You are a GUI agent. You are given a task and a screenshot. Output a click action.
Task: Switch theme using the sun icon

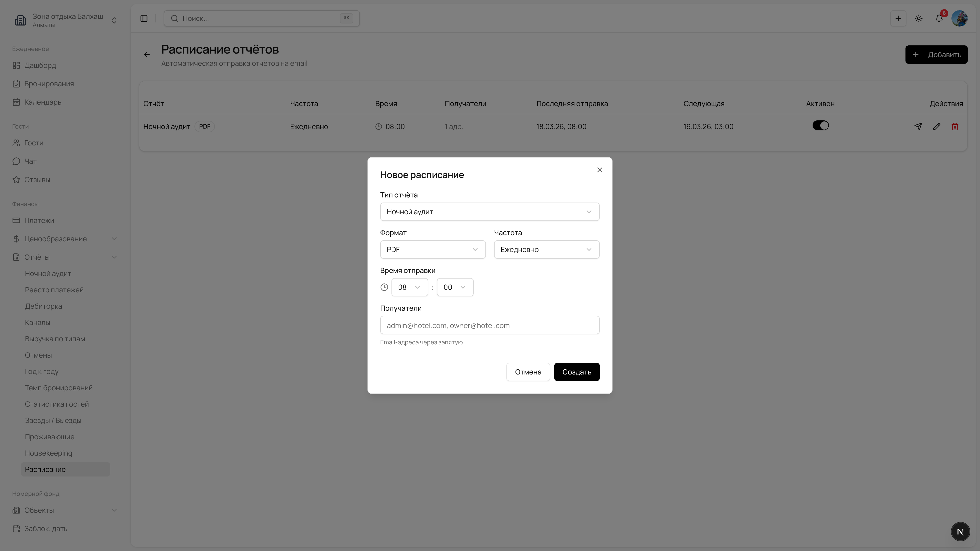tap(918, 18)
